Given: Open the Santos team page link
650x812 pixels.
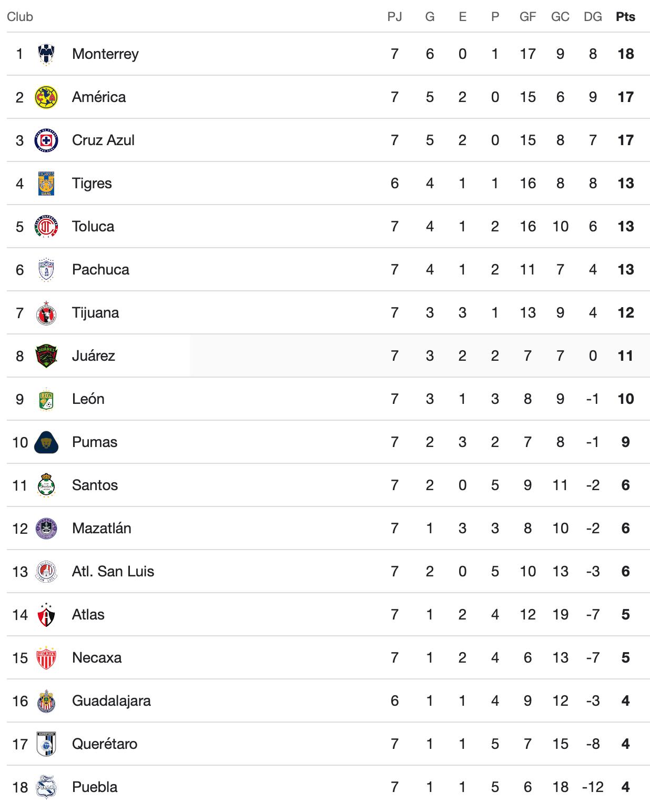Looking at the screenshot, I should coord(95,485).
